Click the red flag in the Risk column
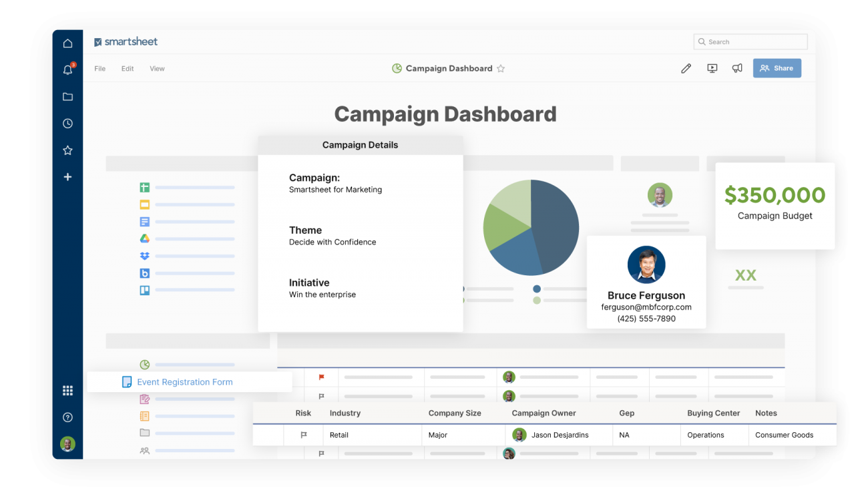 [x=320, y=377]
